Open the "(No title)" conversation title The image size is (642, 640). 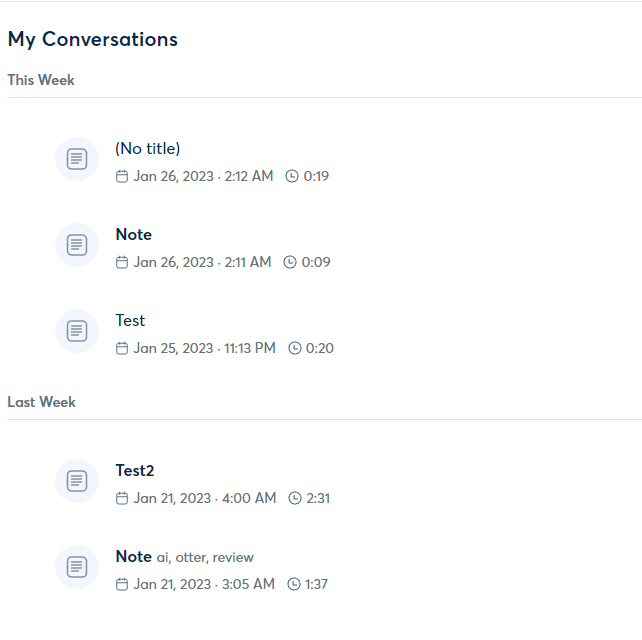click(147, 149)
